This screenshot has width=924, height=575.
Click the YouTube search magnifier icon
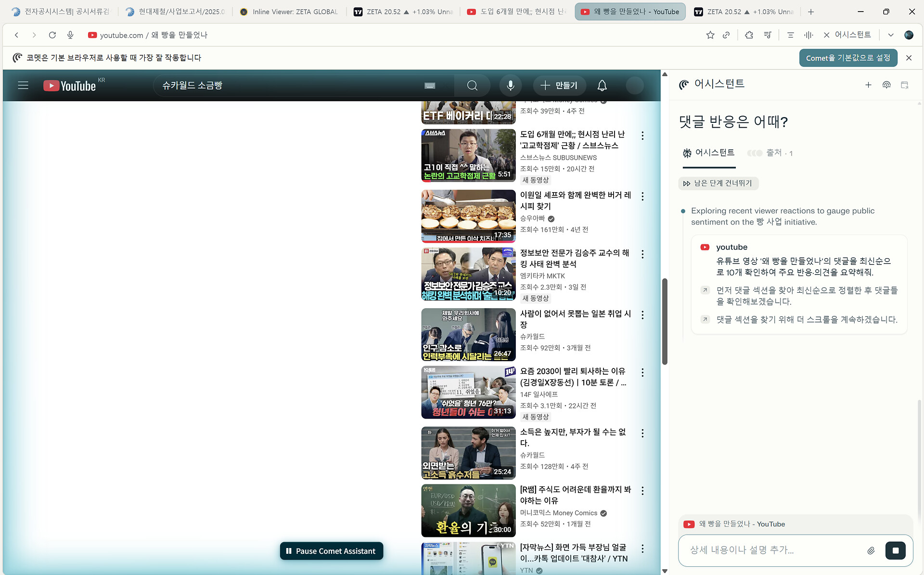[472, 86]
